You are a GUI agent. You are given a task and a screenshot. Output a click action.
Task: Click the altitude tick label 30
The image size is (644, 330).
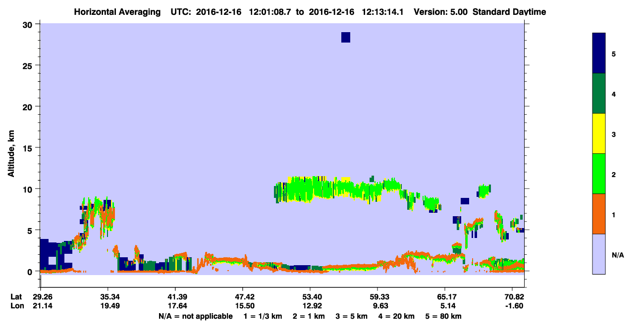[29, 24]
